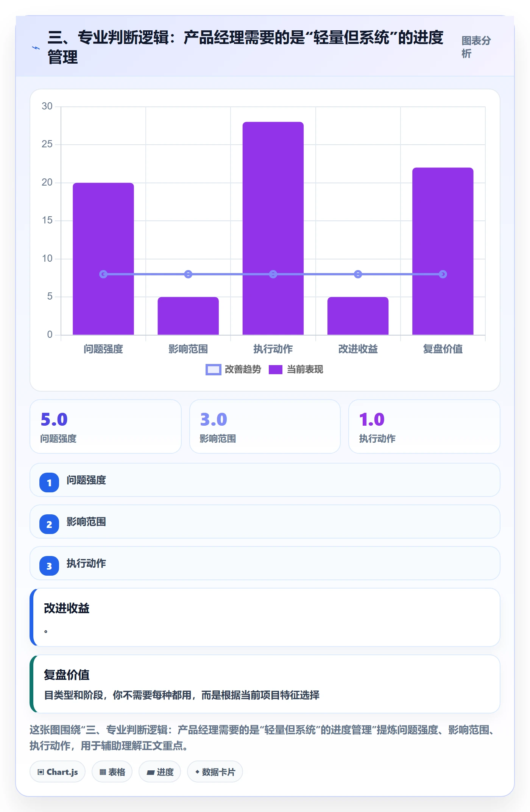
Task: Click the 表格 tag chip
Action: pyautogui.click(x=112, y=772)
